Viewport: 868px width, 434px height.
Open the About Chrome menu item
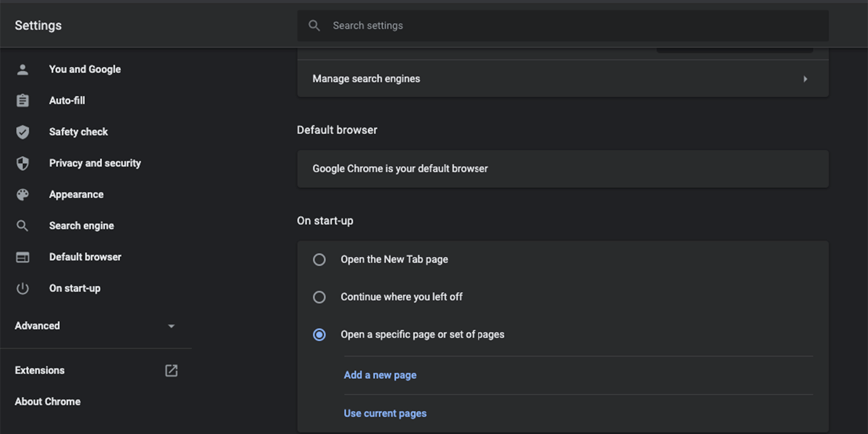pyautogui.click(x=48, y=401)
